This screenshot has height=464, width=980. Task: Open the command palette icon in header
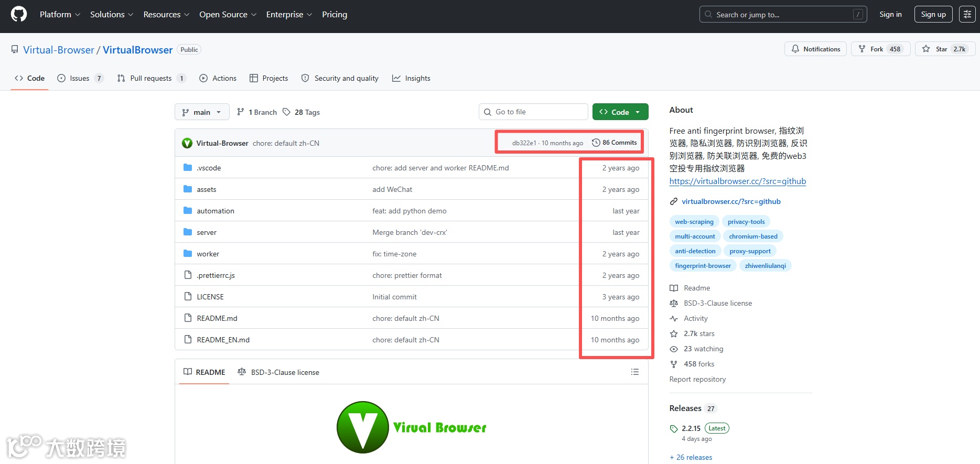[967, 14]
